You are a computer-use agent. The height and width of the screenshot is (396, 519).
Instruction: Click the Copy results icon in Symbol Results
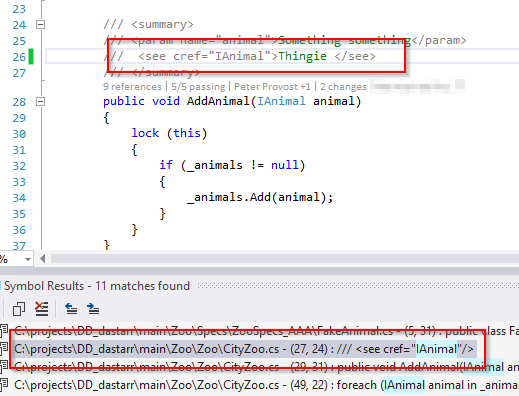(x=19, y=309)
